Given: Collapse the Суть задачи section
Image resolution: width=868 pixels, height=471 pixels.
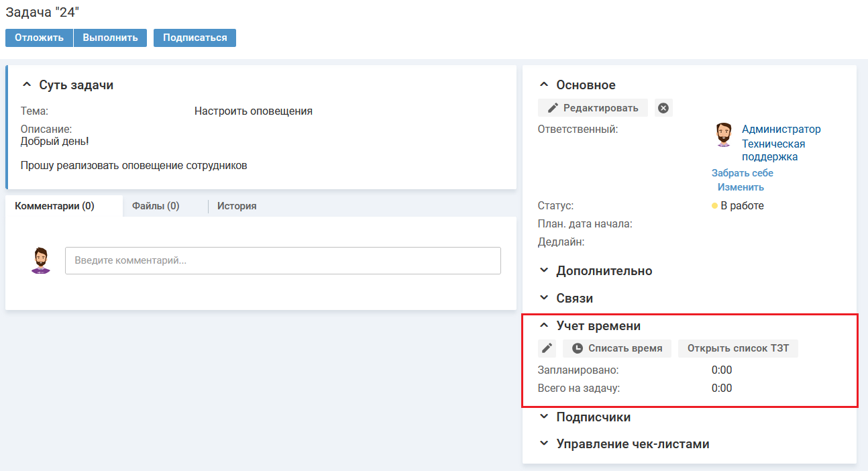Looking at the screenshot, I should click(27, 85).
